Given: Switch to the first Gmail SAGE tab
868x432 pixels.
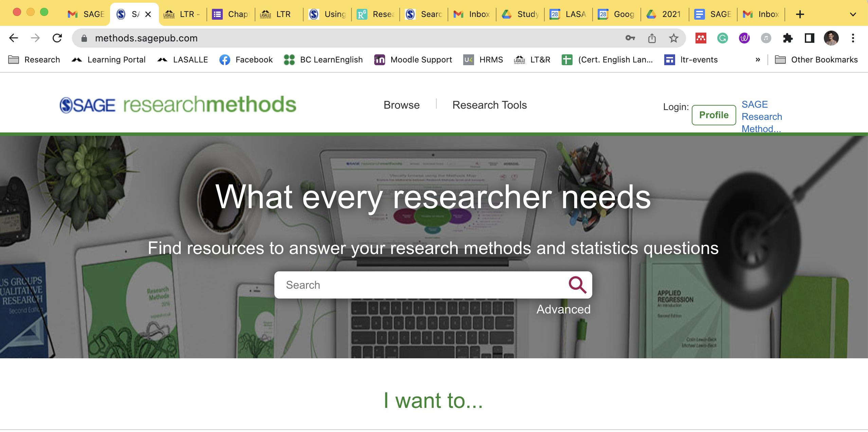Looking at the screenshot, I should [x=86, y=14].
